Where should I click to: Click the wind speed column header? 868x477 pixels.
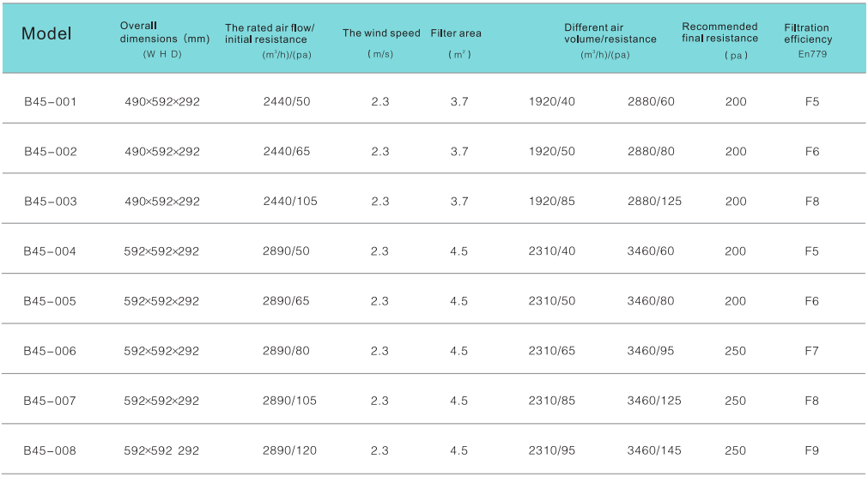[381, 33]
